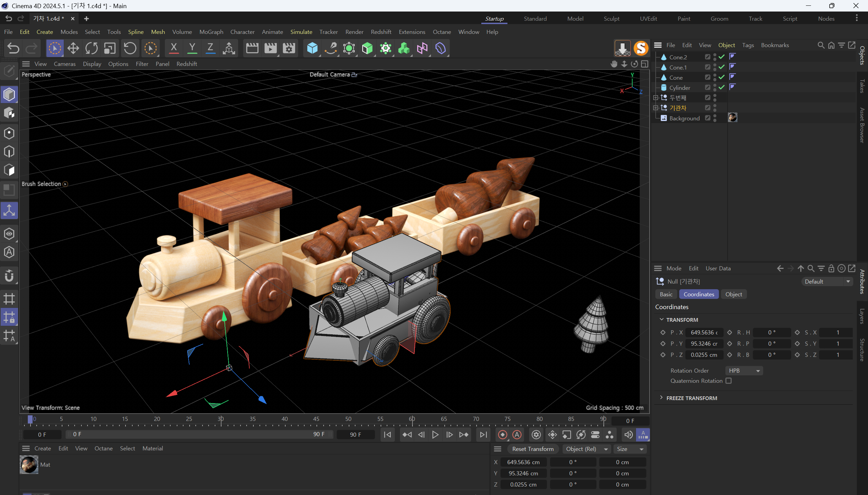Expand the 두번째 null group
The image size is (868, 495).
pyautogui.click(x=655, y=98)
